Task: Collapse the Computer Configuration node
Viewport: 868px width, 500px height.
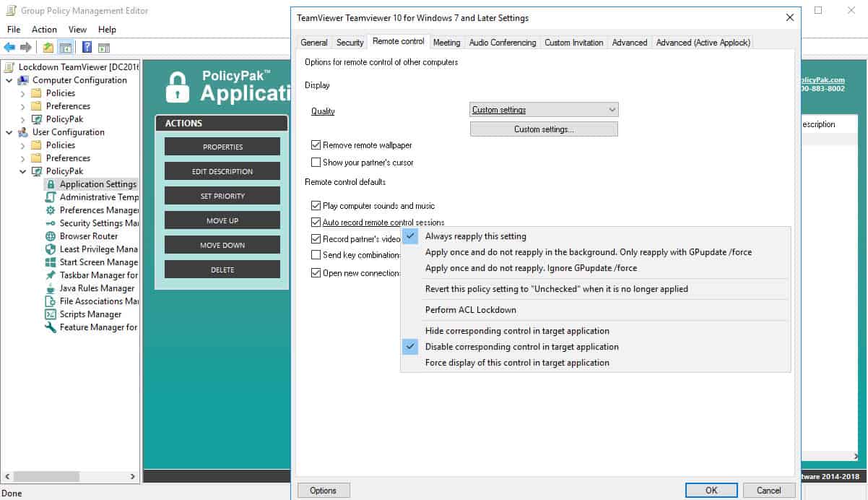Action: tap(9, 80)
